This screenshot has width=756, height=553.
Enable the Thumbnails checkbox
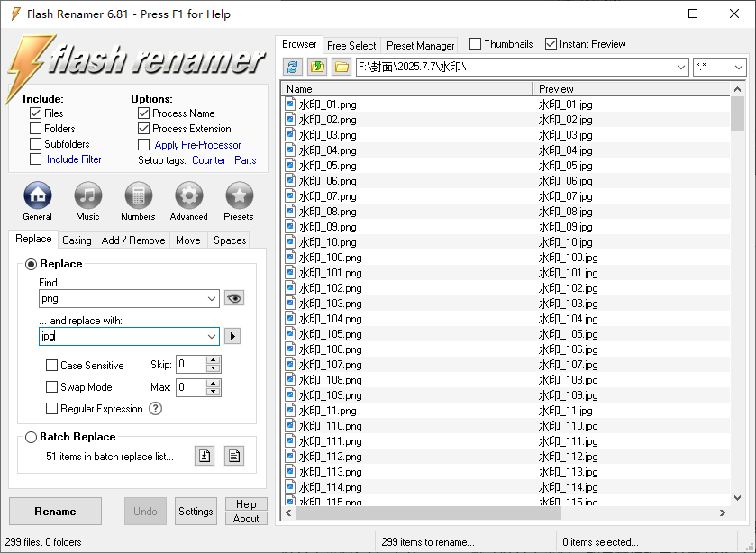pyautogui.click(x=476, y=44)
